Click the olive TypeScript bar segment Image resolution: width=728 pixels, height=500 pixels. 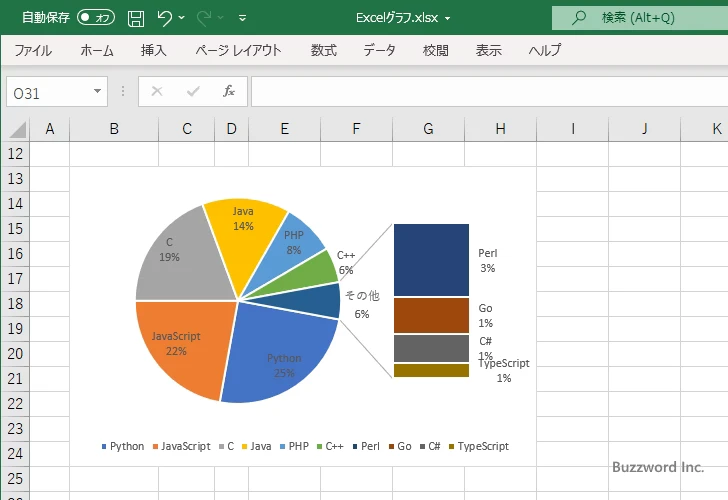tap(431, 370)
